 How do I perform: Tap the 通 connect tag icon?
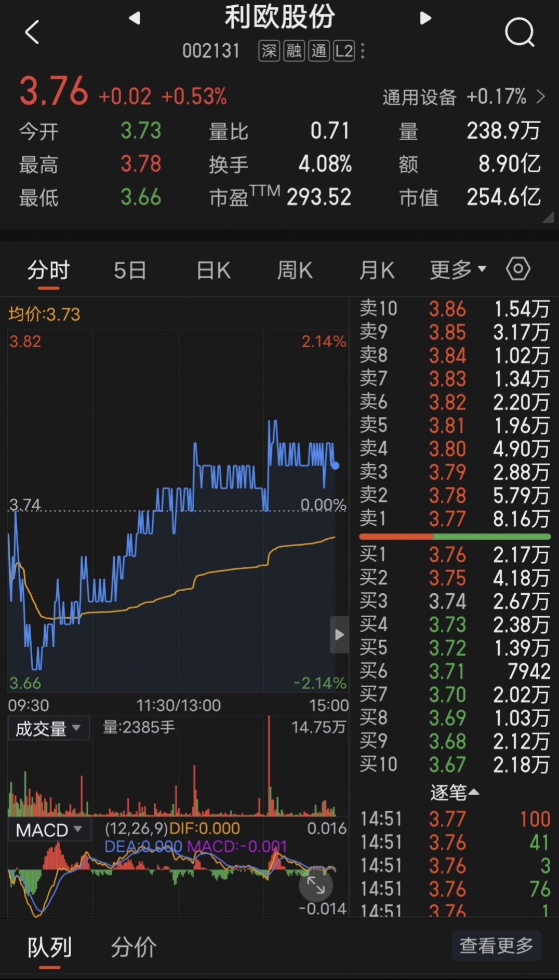[x=319, y=51]
